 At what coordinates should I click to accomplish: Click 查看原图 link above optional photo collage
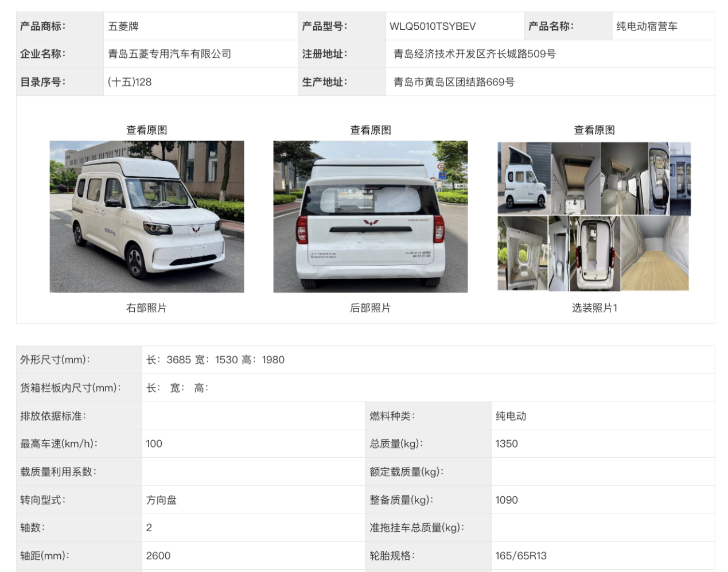(x=594, y=130)
